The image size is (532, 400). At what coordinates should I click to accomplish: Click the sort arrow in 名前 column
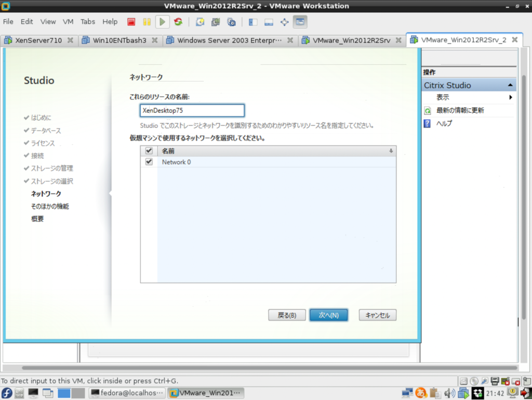(x=391, y=151)
